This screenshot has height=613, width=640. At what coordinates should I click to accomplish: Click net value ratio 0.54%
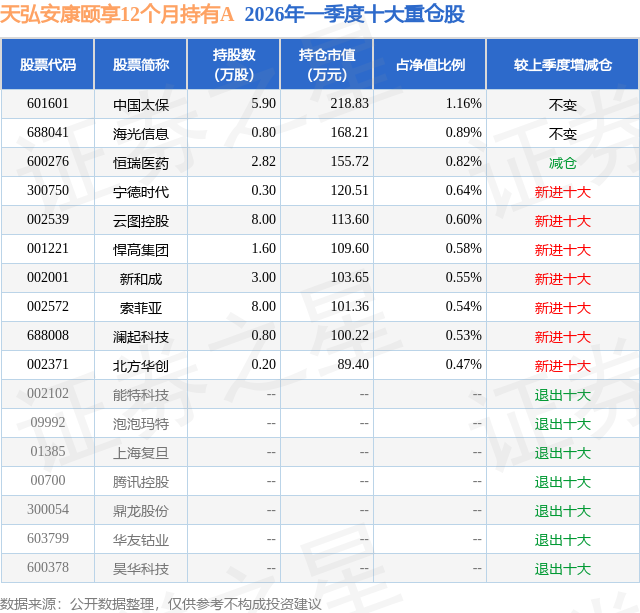(x=463, y=306)
